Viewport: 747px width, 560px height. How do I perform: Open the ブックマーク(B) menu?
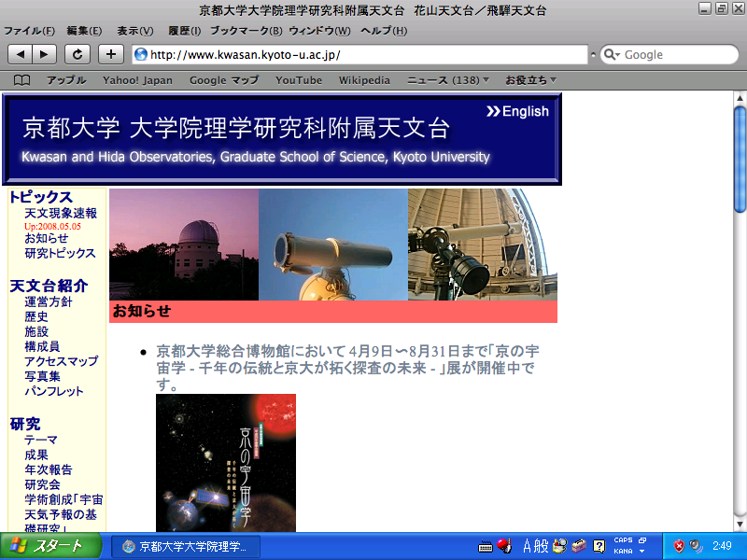click(x=247, y=31)
